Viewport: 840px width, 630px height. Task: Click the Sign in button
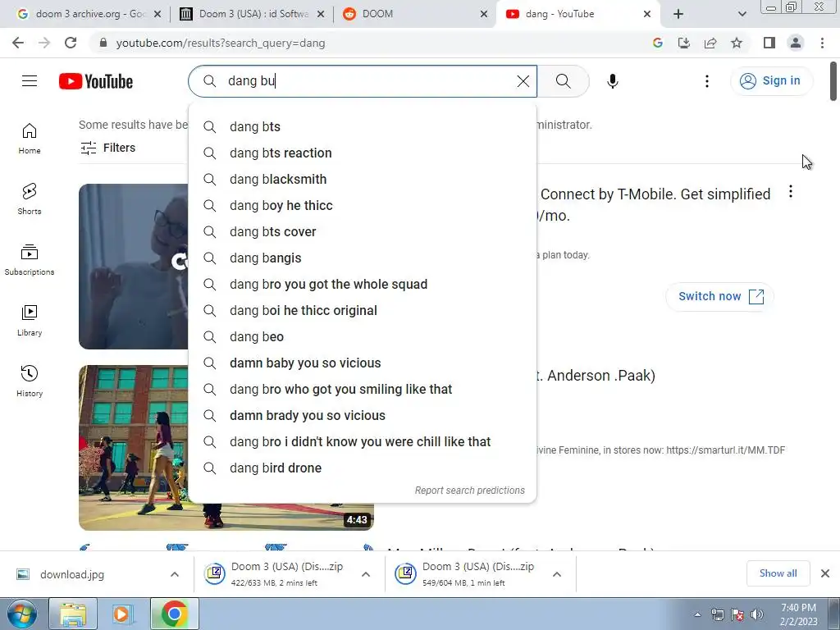pyautogui.click(x=771, y=81)
